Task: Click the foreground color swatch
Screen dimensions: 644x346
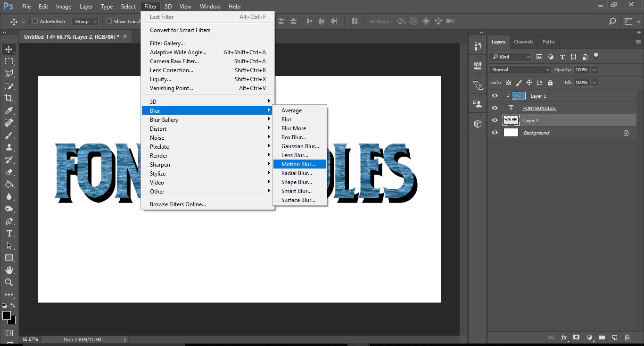Action: point(7,315)
